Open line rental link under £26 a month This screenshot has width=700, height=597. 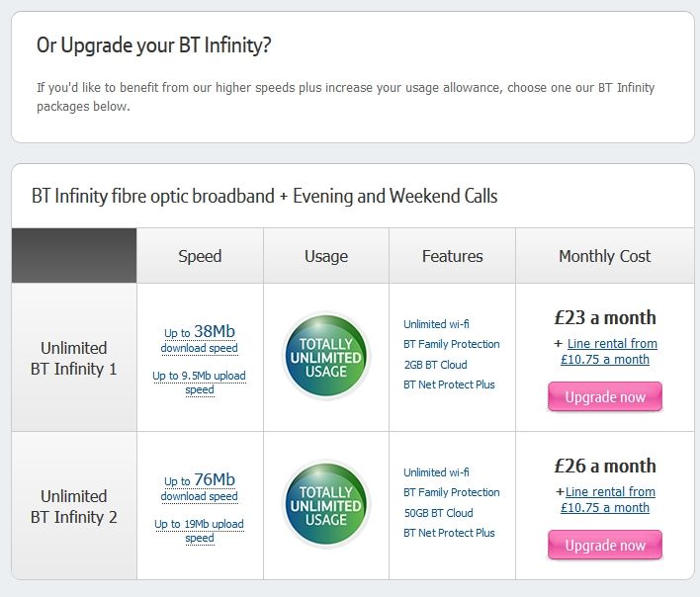coord(608,499)
